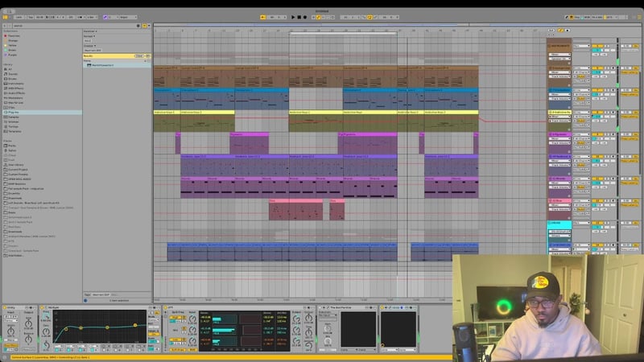Open the Favorites collection

click(x=14, y=35)
